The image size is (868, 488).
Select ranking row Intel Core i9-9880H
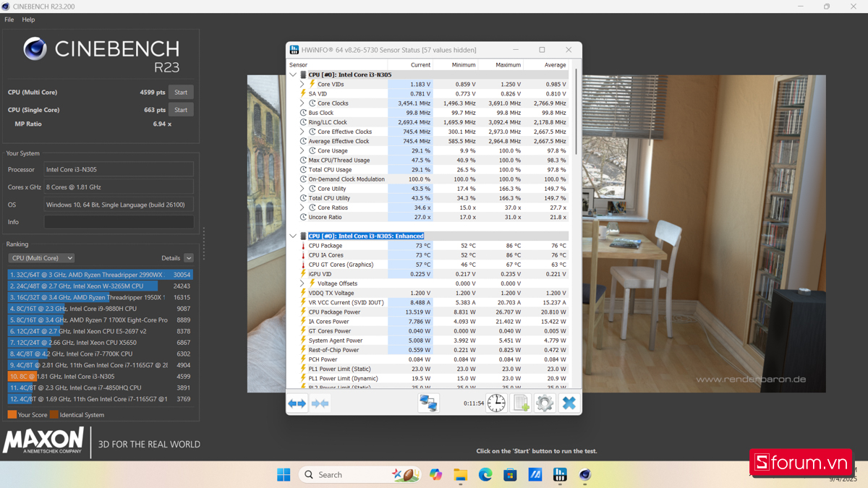(101, 309)
